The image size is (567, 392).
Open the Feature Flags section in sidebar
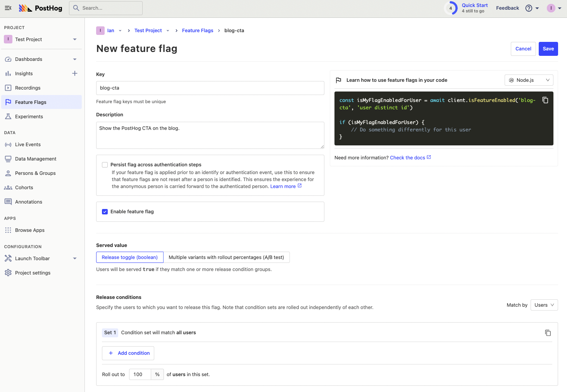point(31,102)
